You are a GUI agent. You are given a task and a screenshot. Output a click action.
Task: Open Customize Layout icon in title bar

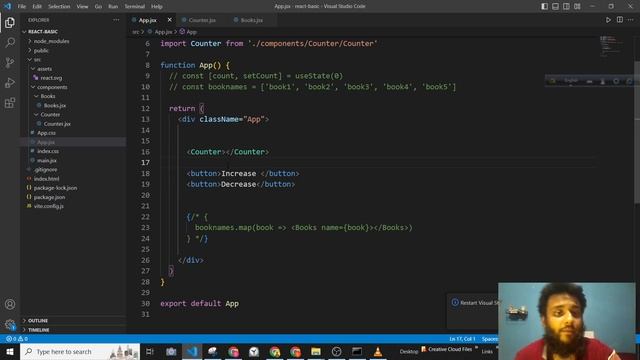coord(577,6)
